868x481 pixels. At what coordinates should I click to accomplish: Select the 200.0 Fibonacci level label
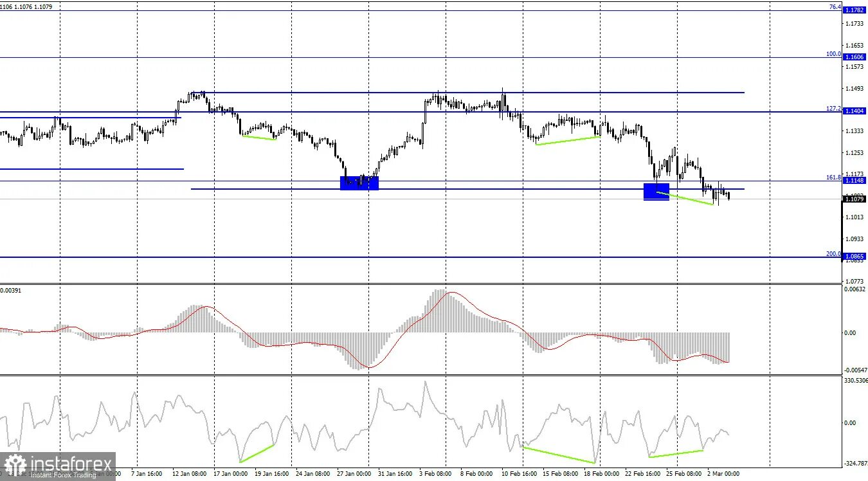834,254
